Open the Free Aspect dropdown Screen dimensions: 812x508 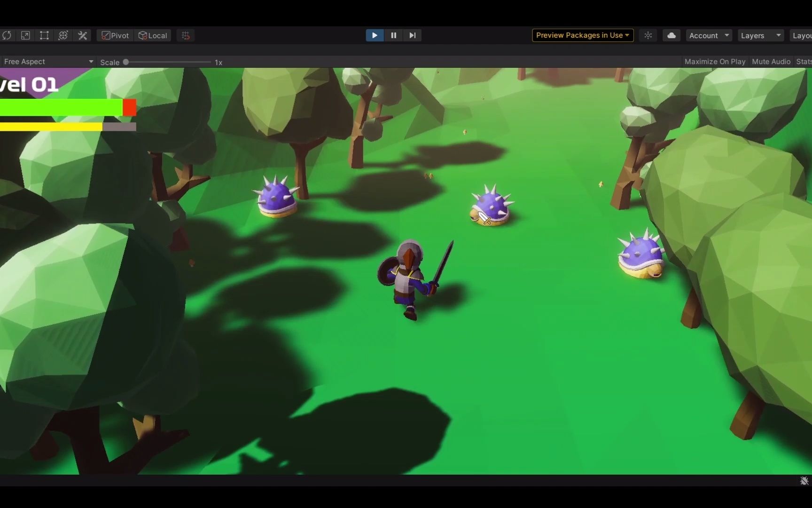(x=47, y=62)
